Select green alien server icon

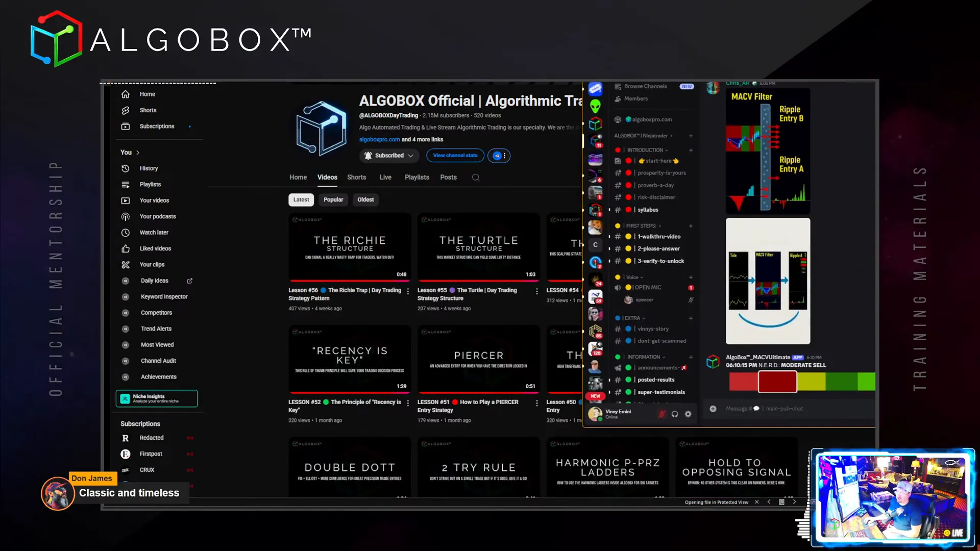click(595, 106)
